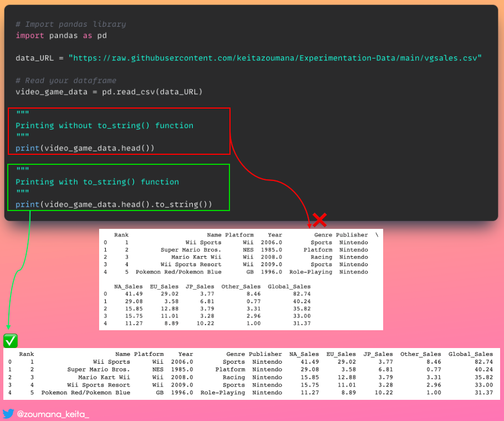Select 'Printing with to_string() function' docstring text
The width and height of the screenshot is (504, 421).
[97, 182]
